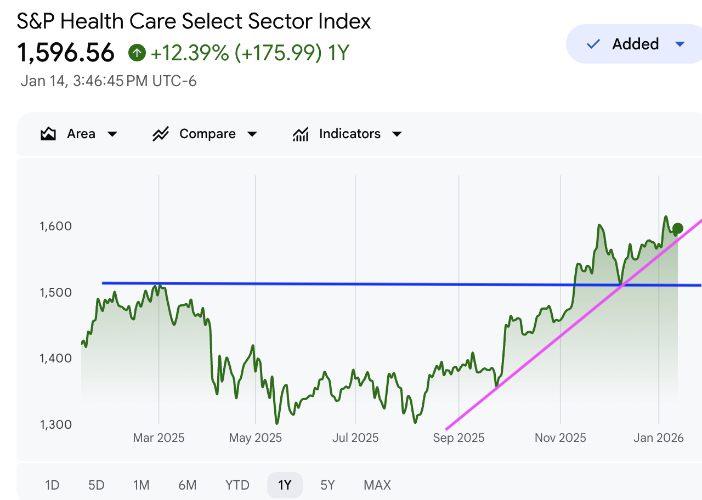Click the Added watchlist button

coord(635,44)
